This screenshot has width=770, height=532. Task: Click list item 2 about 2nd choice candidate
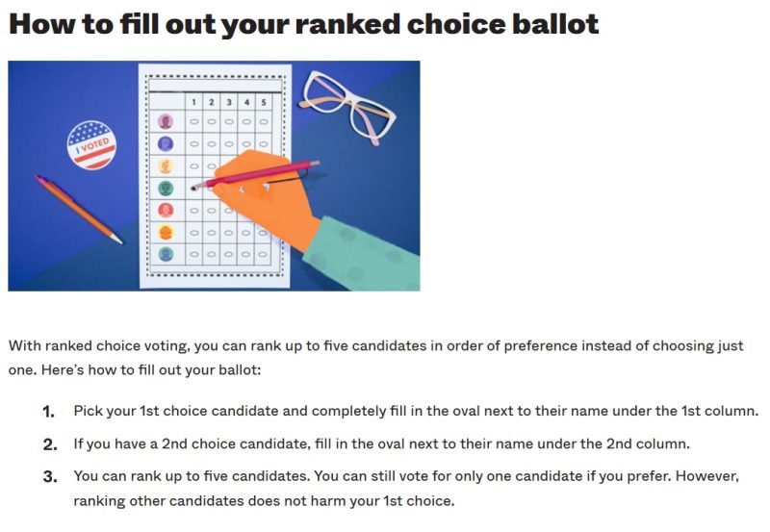[x=381, y=444]
